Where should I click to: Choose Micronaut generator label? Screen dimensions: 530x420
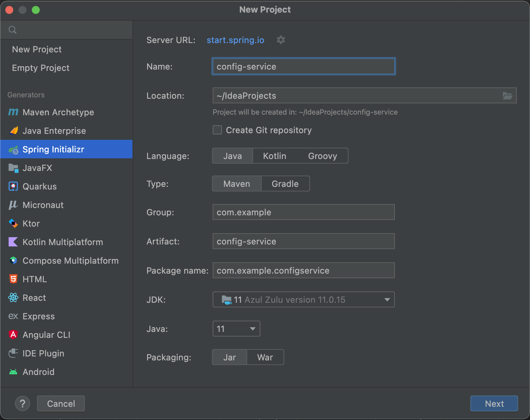[43, 205]
